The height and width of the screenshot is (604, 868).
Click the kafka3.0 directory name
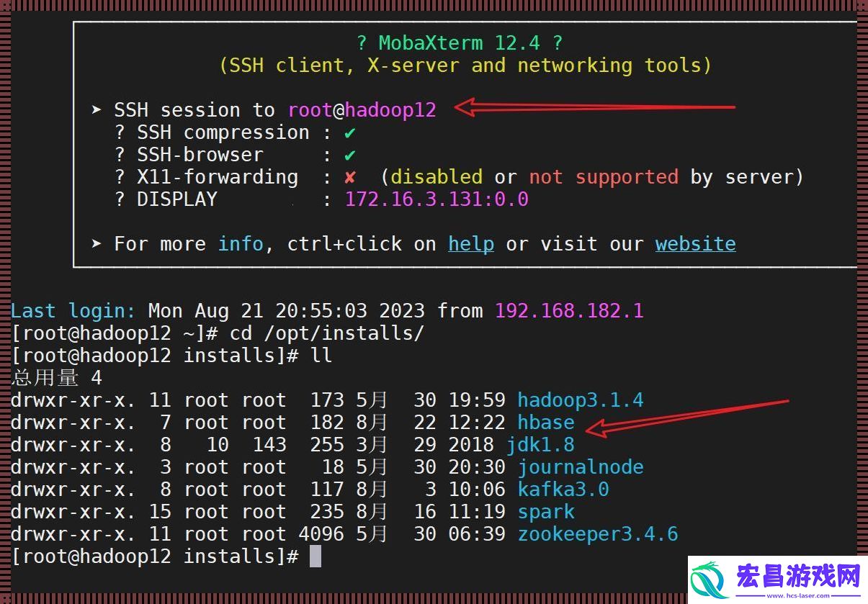(x=563, y=490)
